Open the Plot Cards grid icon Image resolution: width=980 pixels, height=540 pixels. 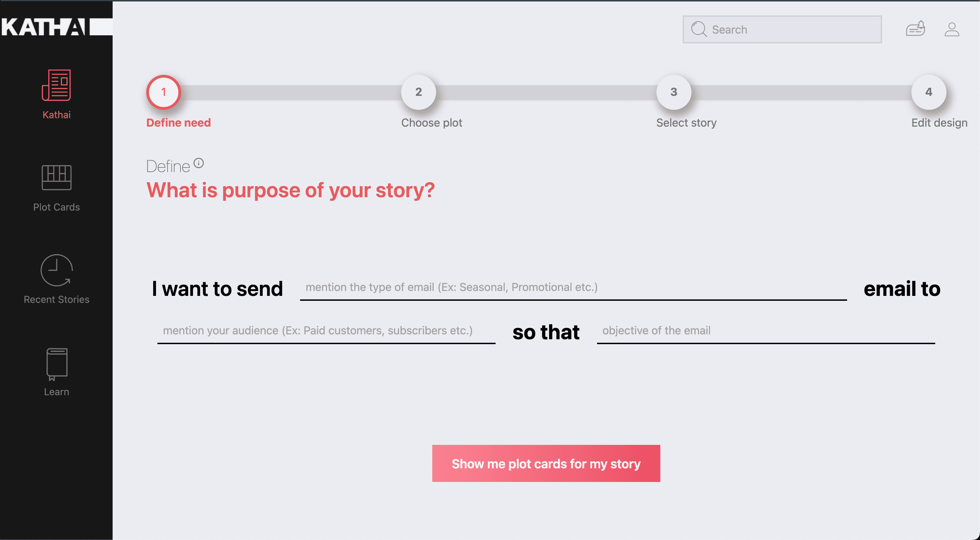pos(56,177)
